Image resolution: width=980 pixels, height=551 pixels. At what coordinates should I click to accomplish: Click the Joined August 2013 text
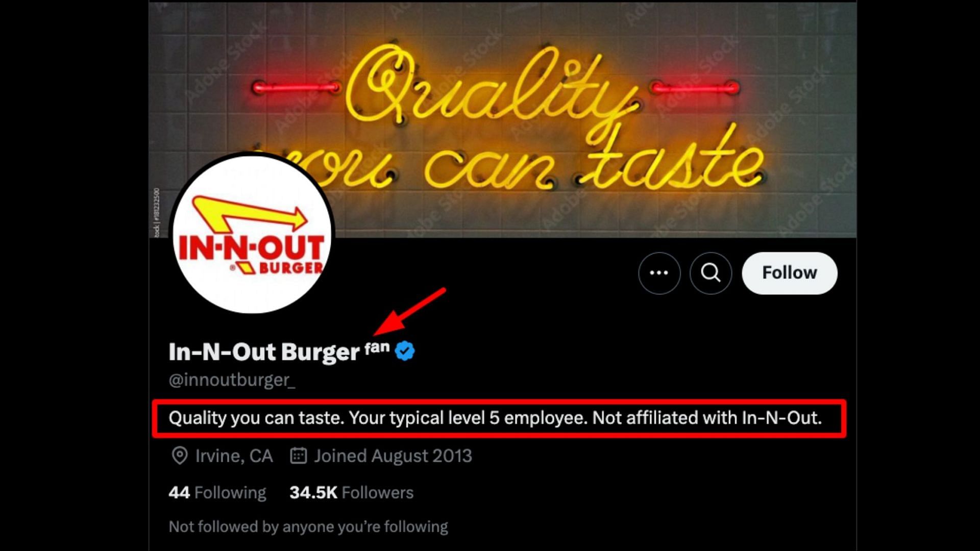tap(393, 456)
